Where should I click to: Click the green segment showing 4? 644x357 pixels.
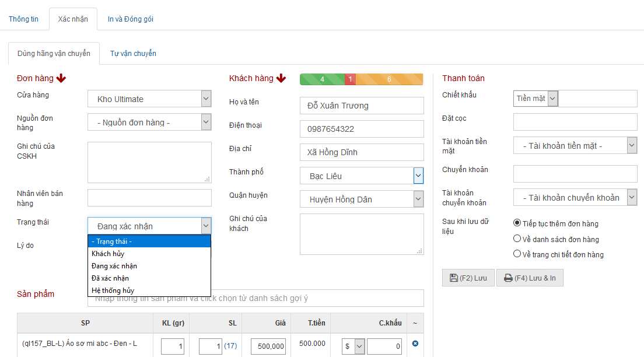tap(322, 79)
